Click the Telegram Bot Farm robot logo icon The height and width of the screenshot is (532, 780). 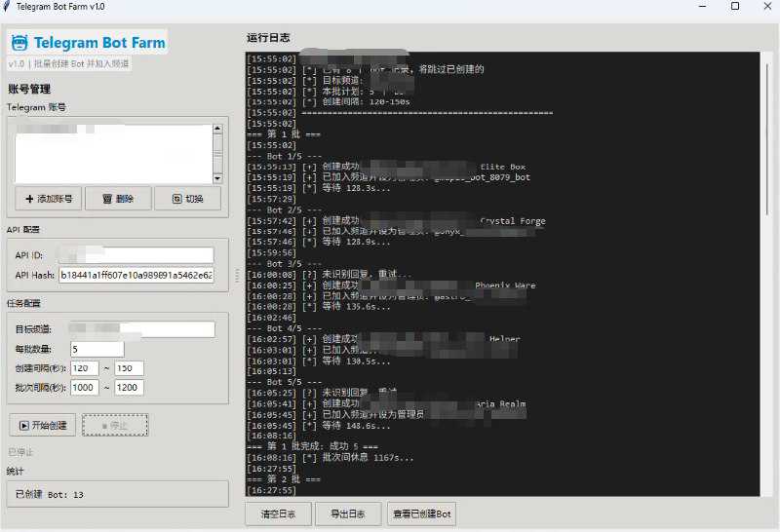point(19,42)
